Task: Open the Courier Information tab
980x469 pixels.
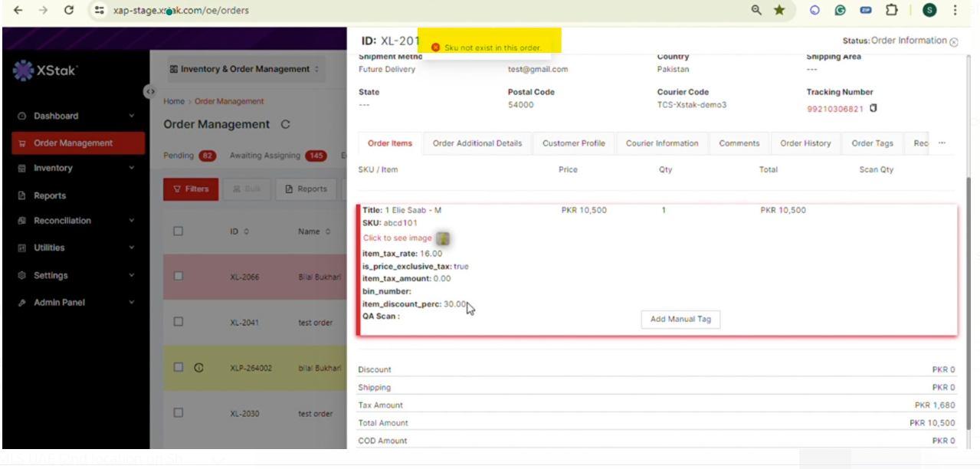Action: (662, 143)
